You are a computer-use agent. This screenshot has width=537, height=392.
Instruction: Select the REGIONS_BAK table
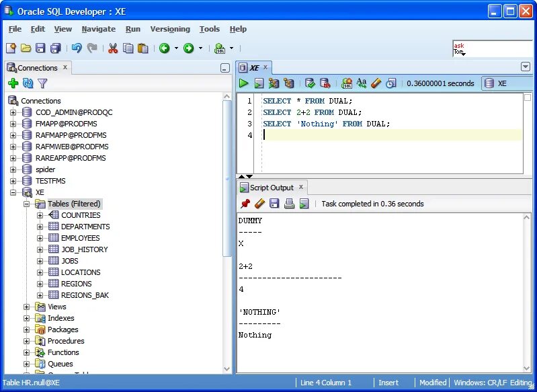pyautogui.click(x=85, y=295)
